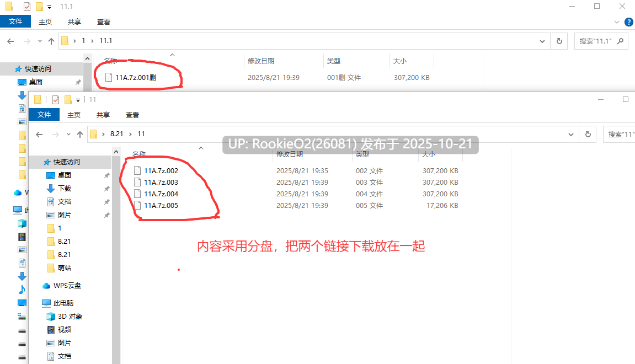Go up one level in the 11 window

pos(80,135)
